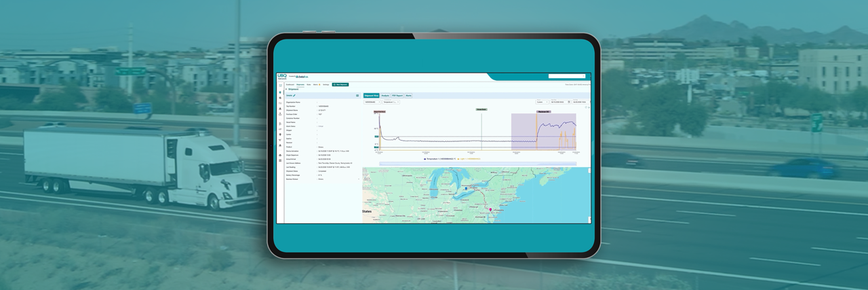Switch to the Shipment View tab
Viewport: 868px width, 290px height.
[371, 96]
